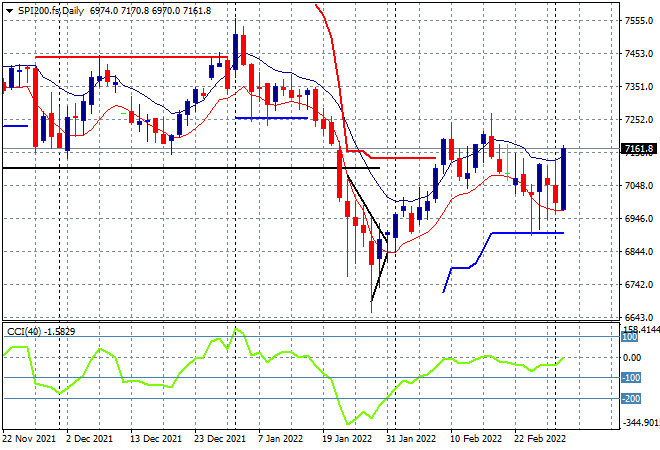660x450 pixels.
Task: Click the 2 Dec 2021 date label
Action: click(89, 439)
